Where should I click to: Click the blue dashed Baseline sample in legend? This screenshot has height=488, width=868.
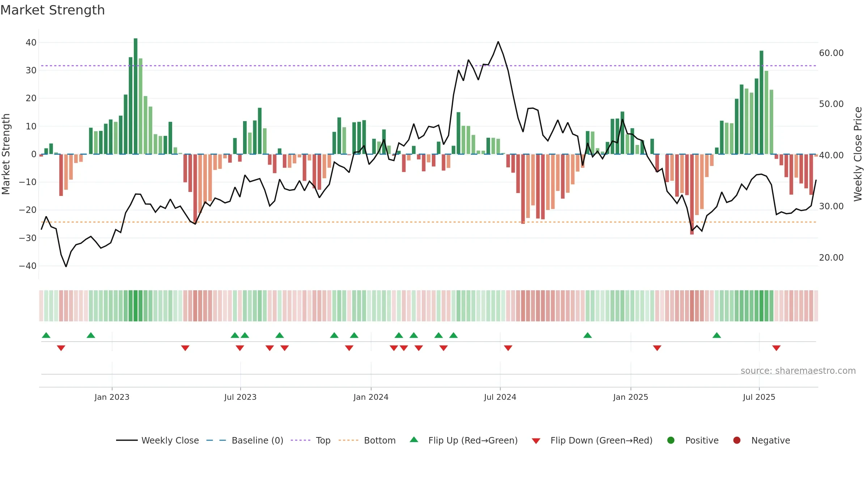216,440
